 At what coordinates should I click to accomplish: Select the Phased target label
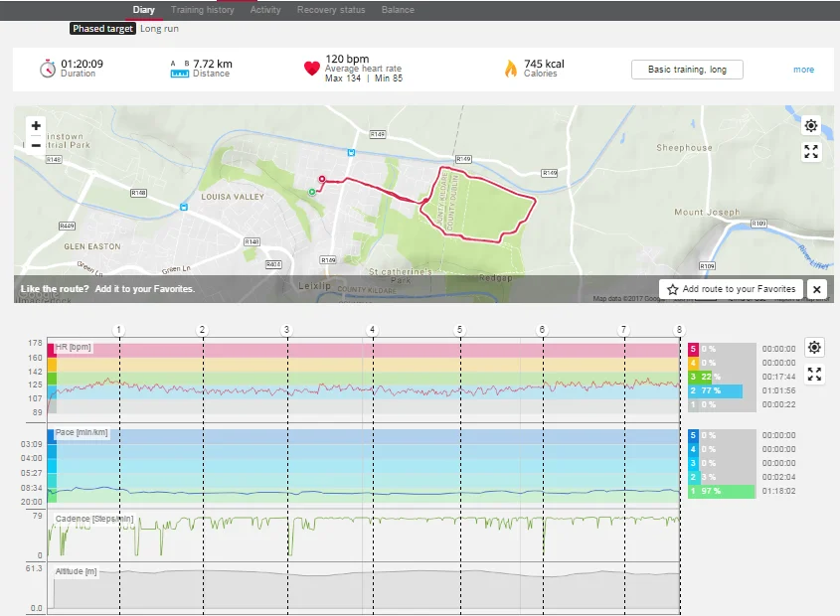coord(102,29)
